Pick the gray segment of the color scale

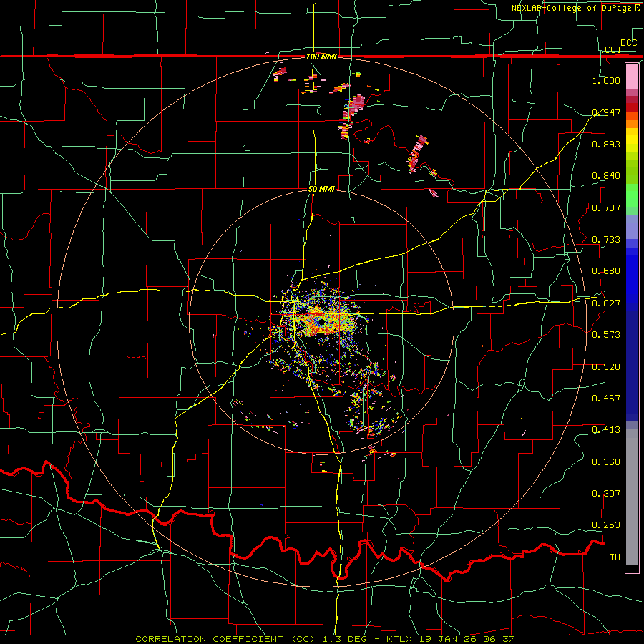click(x=632, y=497)
